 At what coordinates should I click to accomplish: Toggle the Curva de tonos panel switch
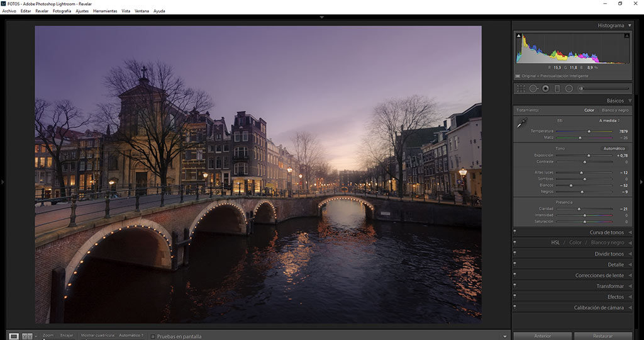click(x=515, y=232)
